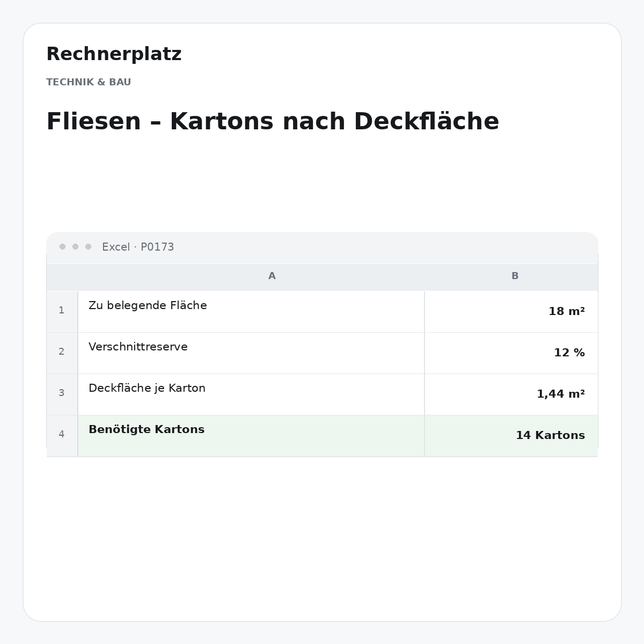Click cell Zu belegende Fläche

click(x=251, y=311)
